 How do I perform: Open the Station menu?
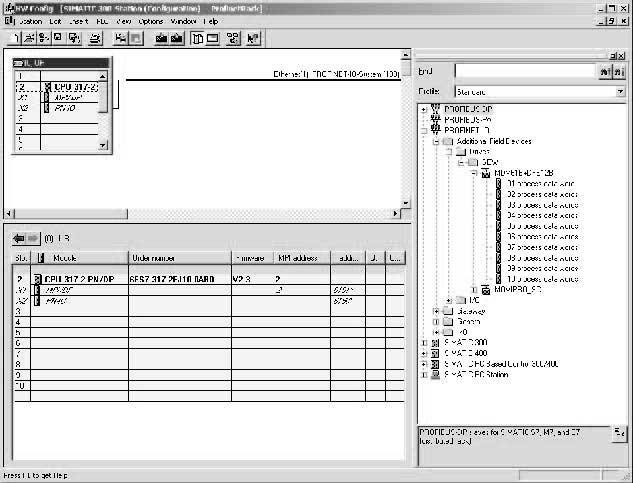[30, 21]
